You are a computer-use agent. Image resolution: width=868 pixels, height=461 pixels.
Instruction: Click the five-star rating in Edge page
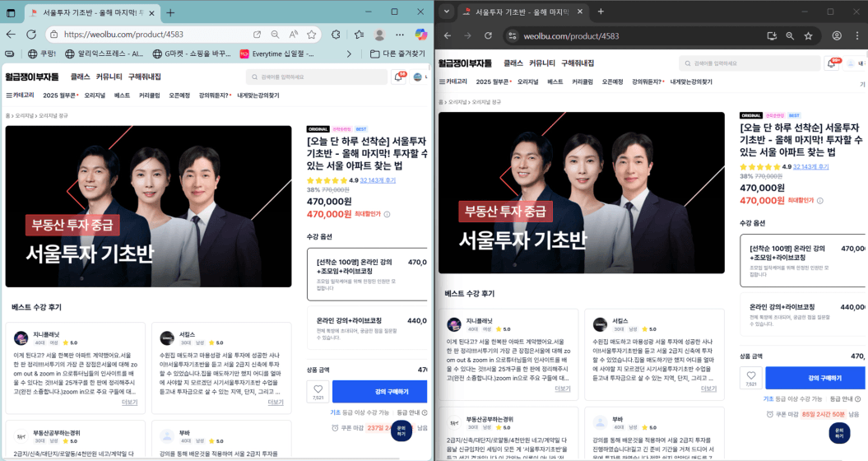point(327,179)
